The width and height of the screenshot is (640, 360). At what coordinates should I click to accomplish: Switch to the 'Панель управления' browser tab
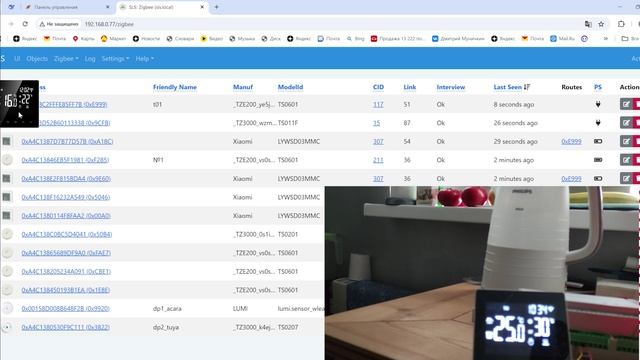tap(67, 7)
